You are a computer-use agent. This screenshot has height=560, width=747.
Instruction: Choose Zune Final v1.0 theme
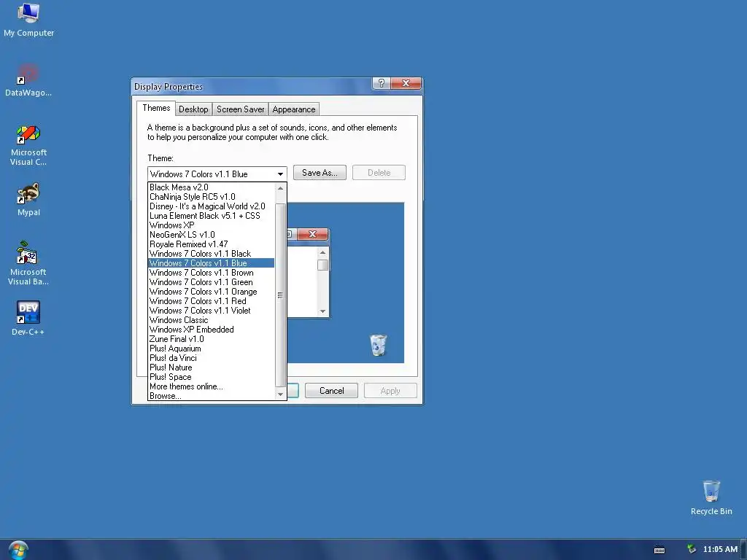[211, 339]
